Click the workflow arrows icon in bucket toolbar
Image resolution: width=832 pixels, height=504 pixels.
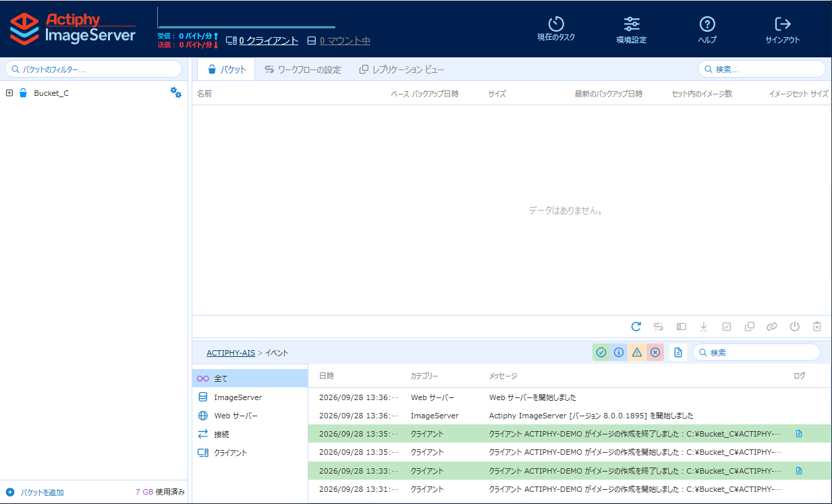tap(659, 327)
